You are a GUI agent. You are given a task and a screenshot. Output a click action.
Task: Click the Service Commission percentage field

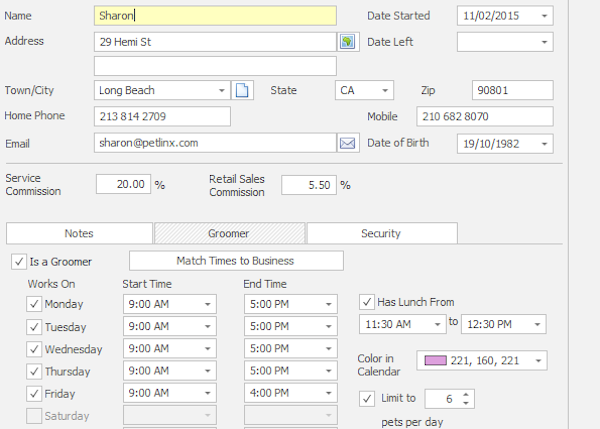124,185
